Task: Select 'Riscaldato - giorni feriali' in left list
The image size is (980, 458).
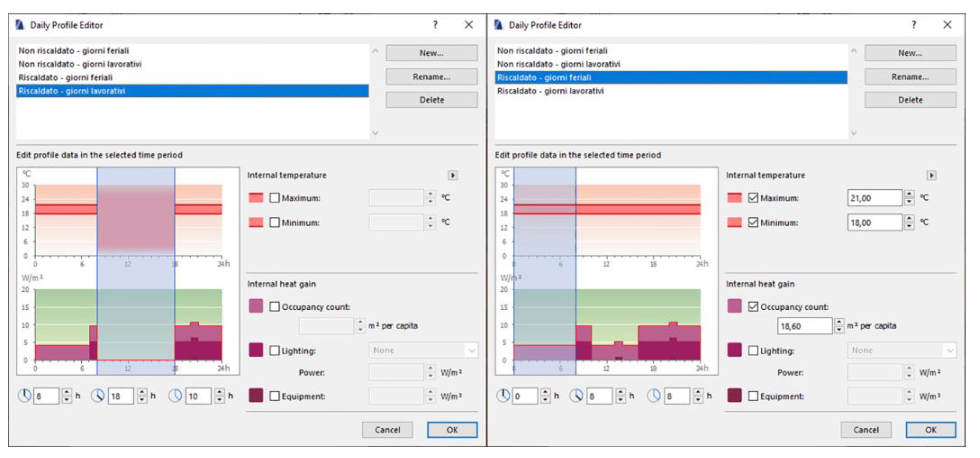Action: [65, 78]
